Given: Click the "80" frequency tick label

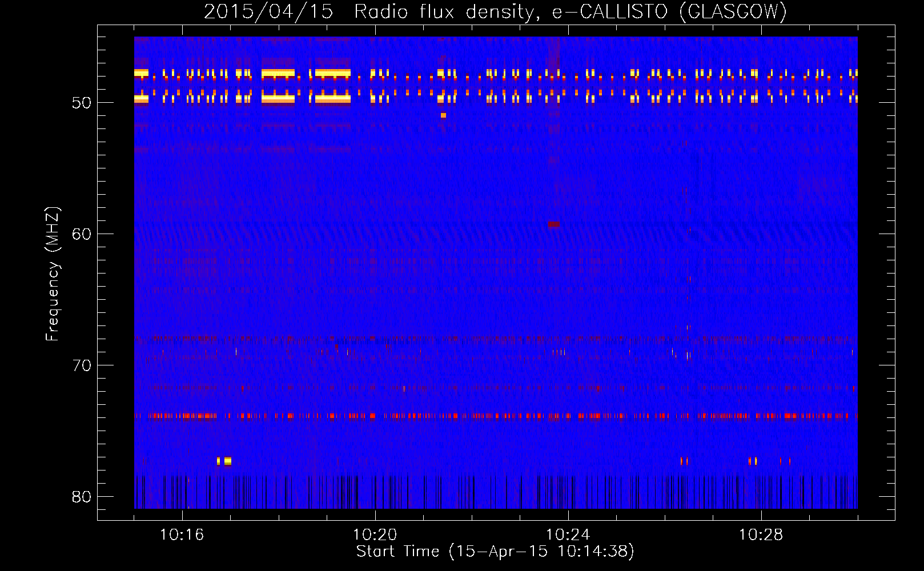Looking at the screenshot, I should [x=82, y=497].
